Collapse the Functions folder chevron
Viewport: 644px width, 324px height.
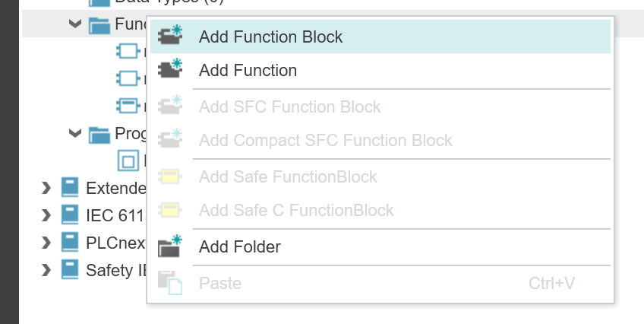[75, 24]
